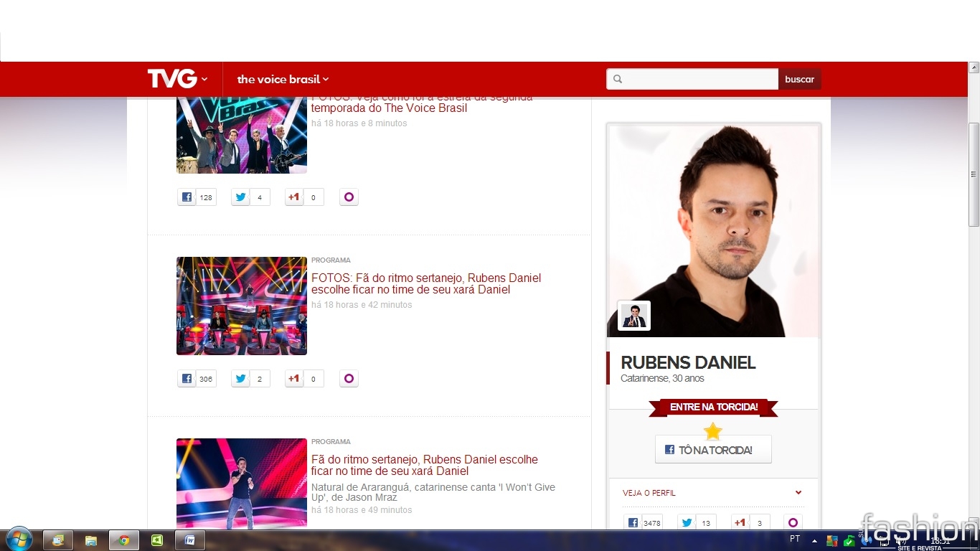Open the Windows Start menu
The width and height of the screenshot is (980, 551).
coord(19,540)
